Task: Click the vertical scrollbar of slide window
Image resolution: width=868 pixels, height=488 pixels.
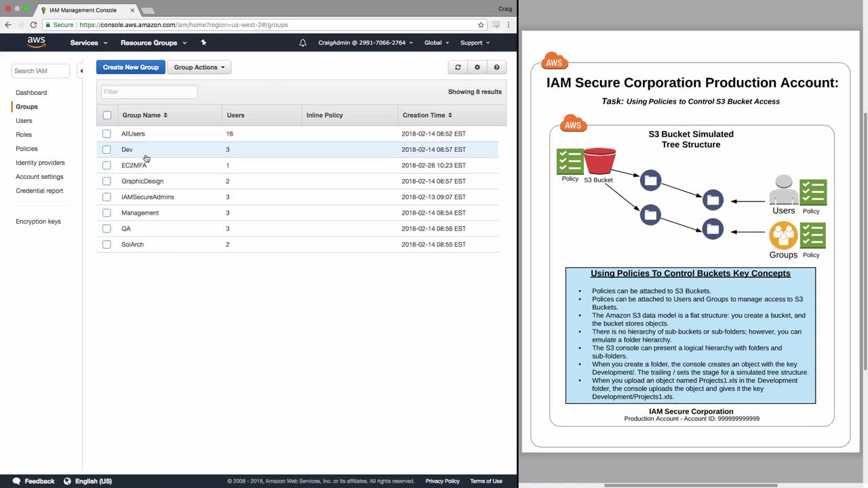Action: 864,241
